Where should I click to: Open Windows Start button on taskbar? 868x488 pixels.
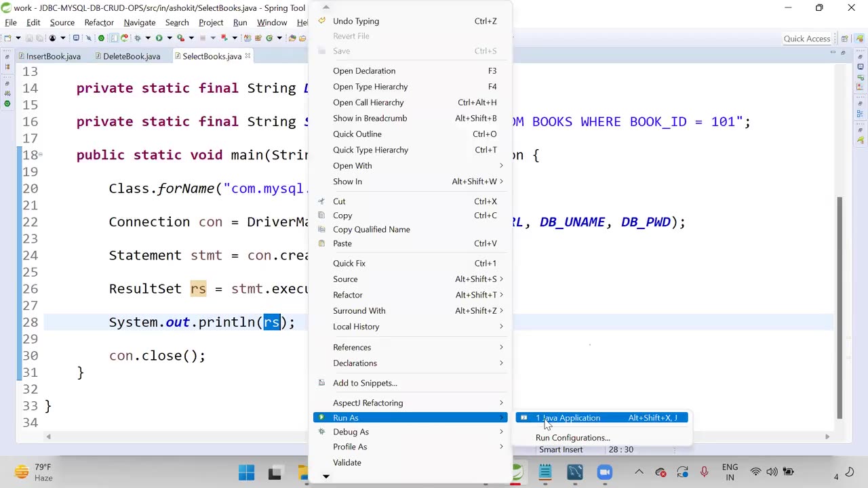(246, 472)
